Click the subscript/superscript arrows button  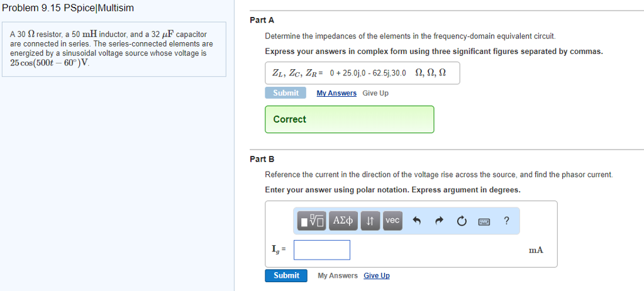click(x=370, y=221)
